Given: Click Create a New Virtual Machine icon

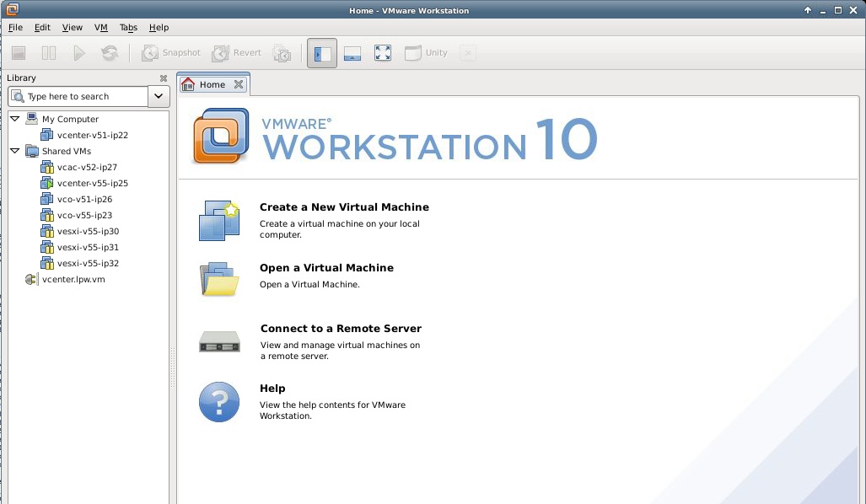Looking at the screenshot, I should click(219, 221).
